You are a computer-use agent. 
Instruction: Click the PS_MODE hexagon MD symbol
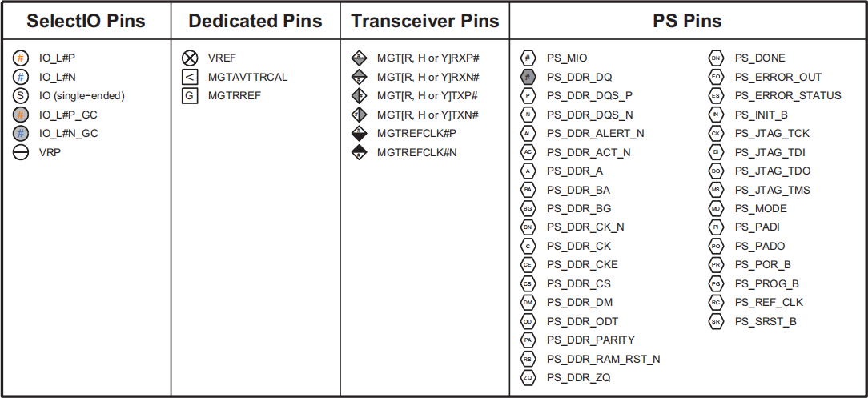tap(716, 209)
